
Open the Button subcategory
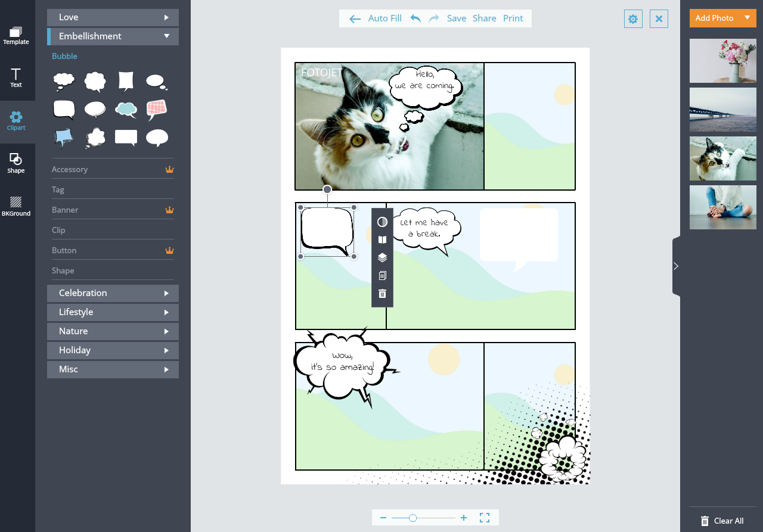(113, 250)
